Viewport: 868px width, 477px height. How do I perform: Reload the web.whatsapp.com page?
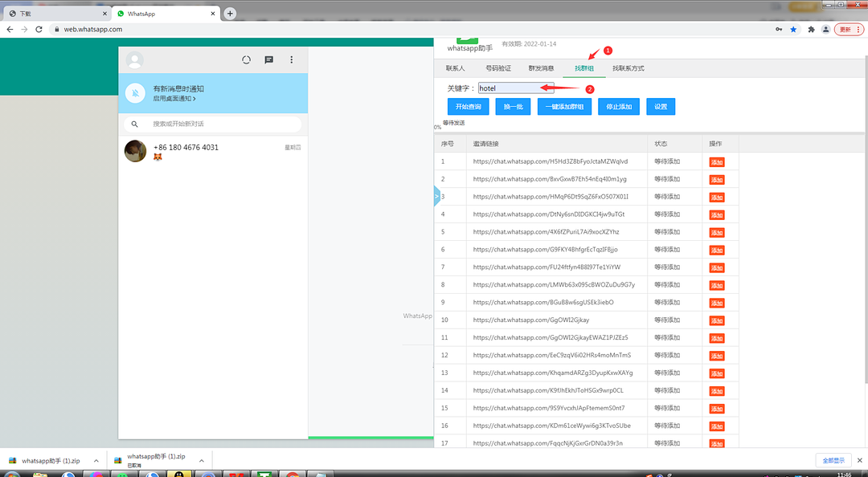pos(39,30)
